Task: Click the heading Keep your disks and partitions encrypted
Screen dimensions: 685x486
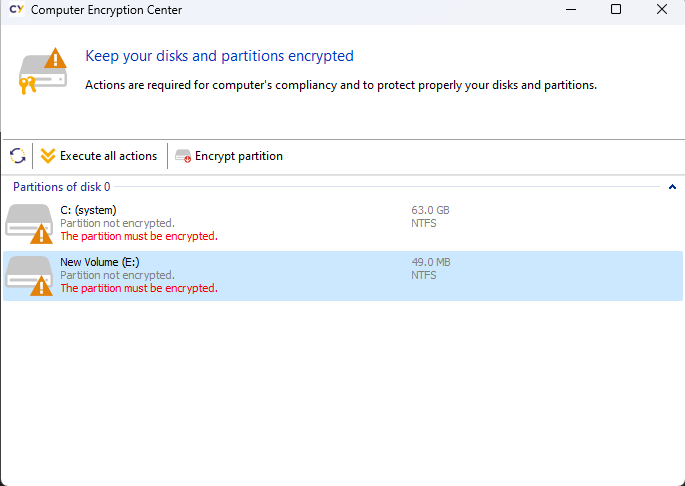Action: tap(219, 56)
